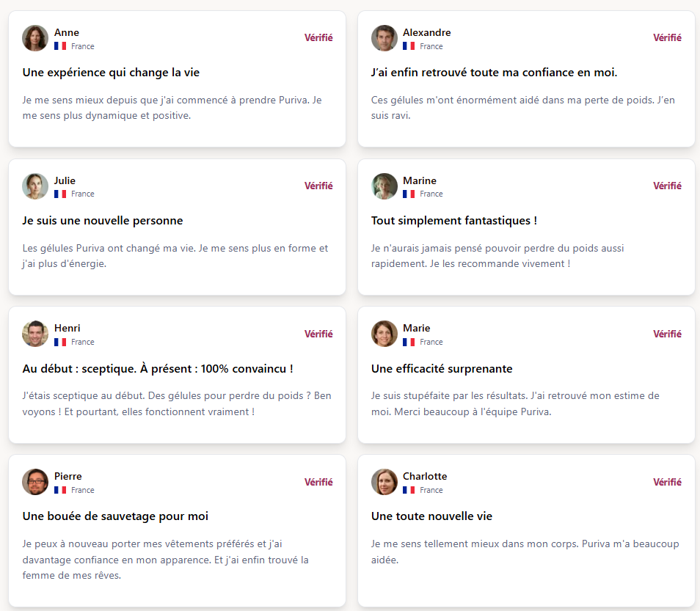Click the French flag under Charlotte

pyautogui.click(x=409, y=490)
